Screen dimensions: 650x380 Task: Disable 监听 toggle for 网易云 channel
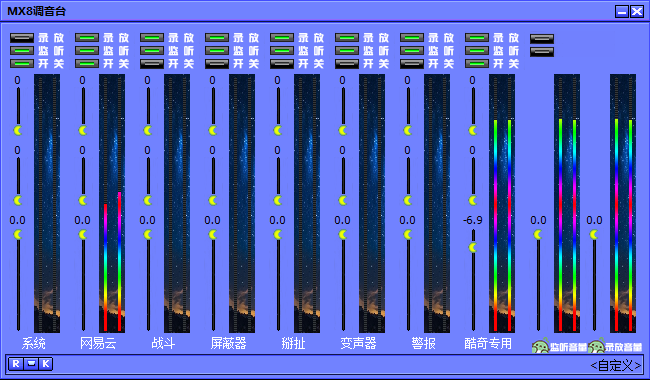(x=87, y=51)
